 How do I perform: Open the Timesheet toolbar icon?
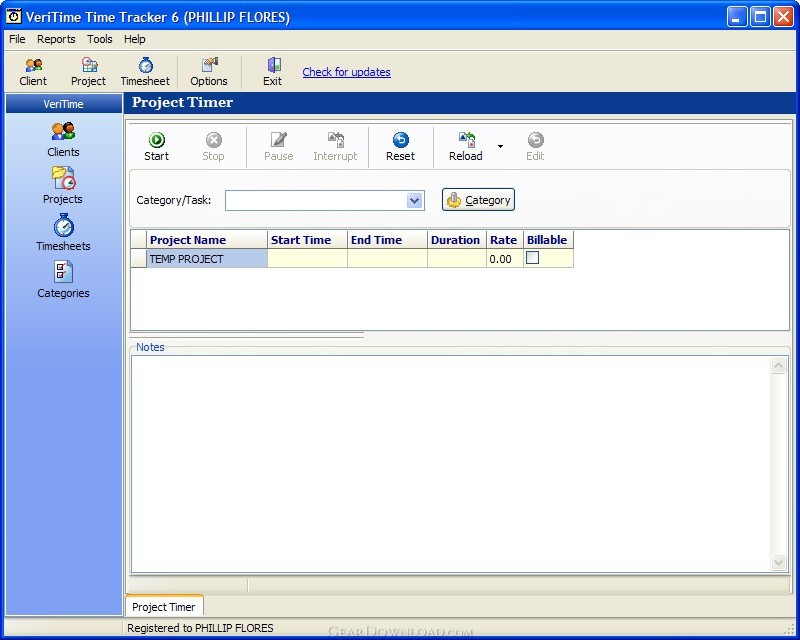(x=145, y=71)
